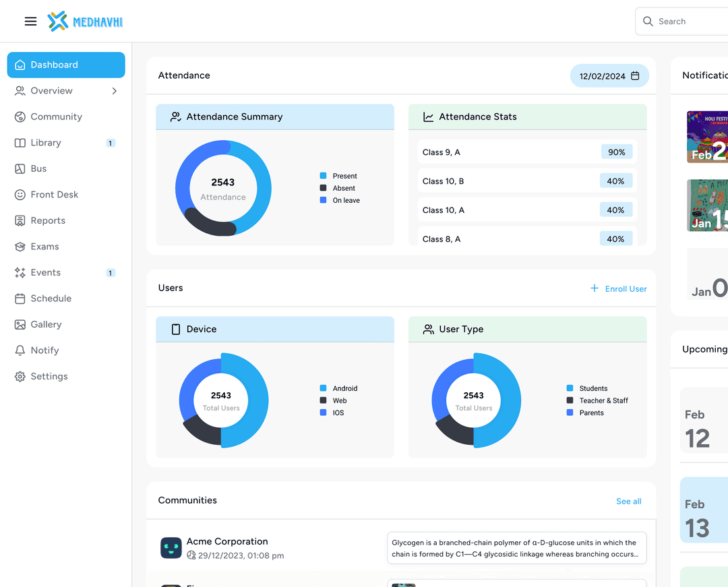Toggle Teacher & Staff legend entry
This screenshot has height=587, width=728.
click(x=603, y=400)
